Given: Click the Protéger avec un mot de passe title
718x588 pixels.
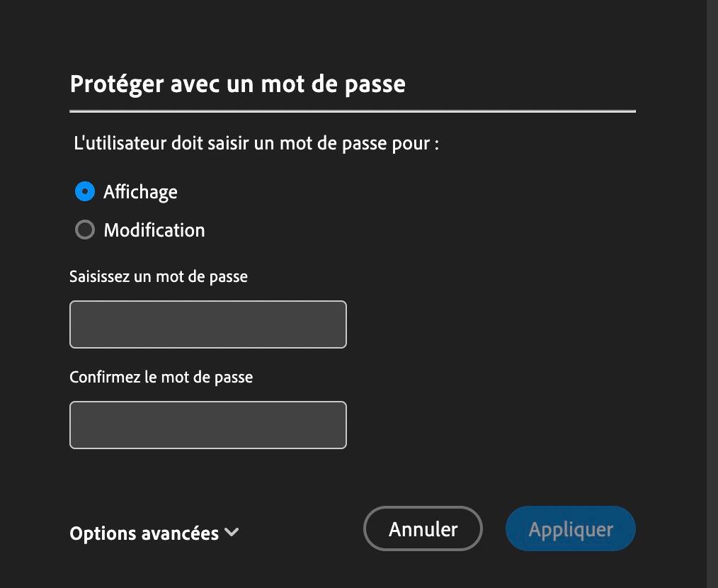Looking at the screenshot, I should pos(237,84).
